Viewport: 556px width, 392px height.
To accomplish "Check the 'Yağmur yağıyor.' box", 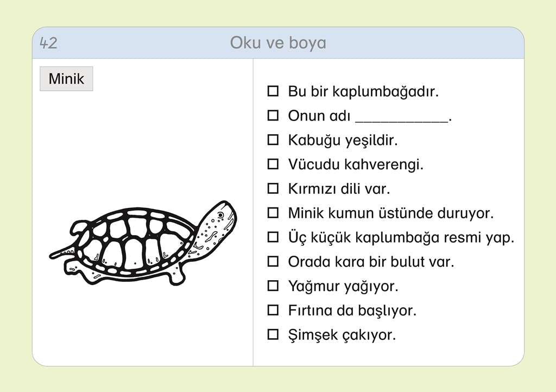I will tap(273, 286).
